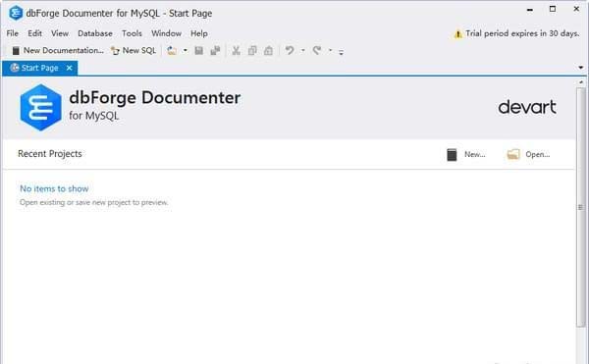This screenshot has height=364, width=589.
Task: Maximize the dbForge window
Action: pyautogui.click(x=553, y=9)
